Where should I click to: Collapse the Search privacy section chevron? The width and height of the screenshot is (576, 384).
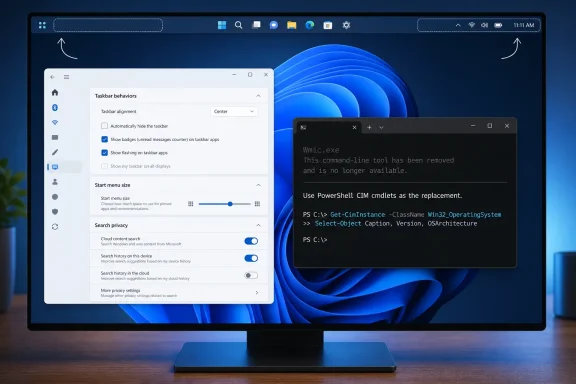[x=258, y=225]
